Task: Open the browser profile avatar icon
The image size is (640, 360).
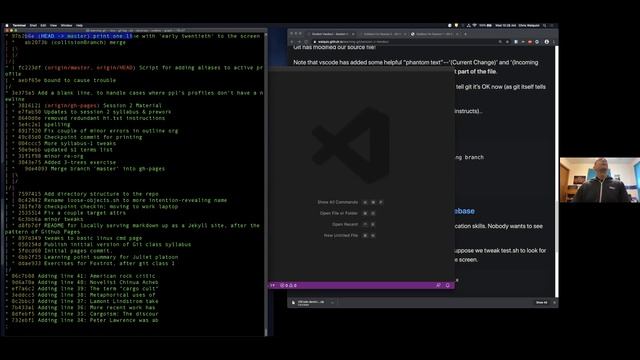Action: [x=547, y=42]
